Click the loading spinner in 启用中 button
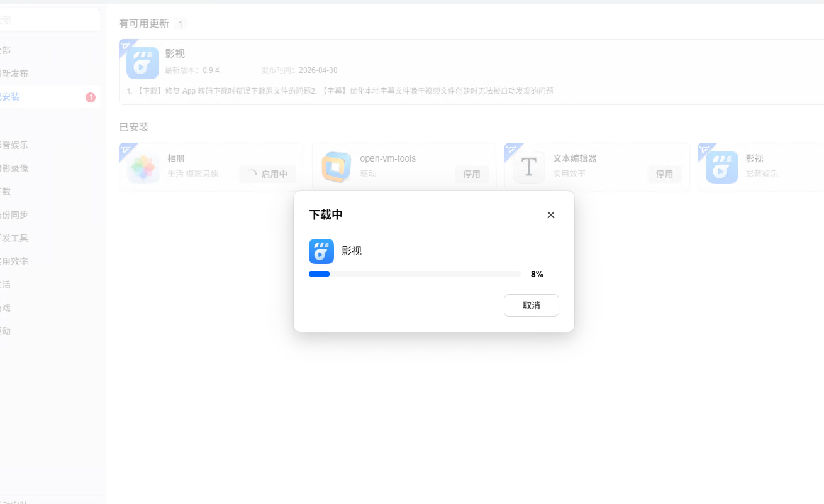 point(252,174)
